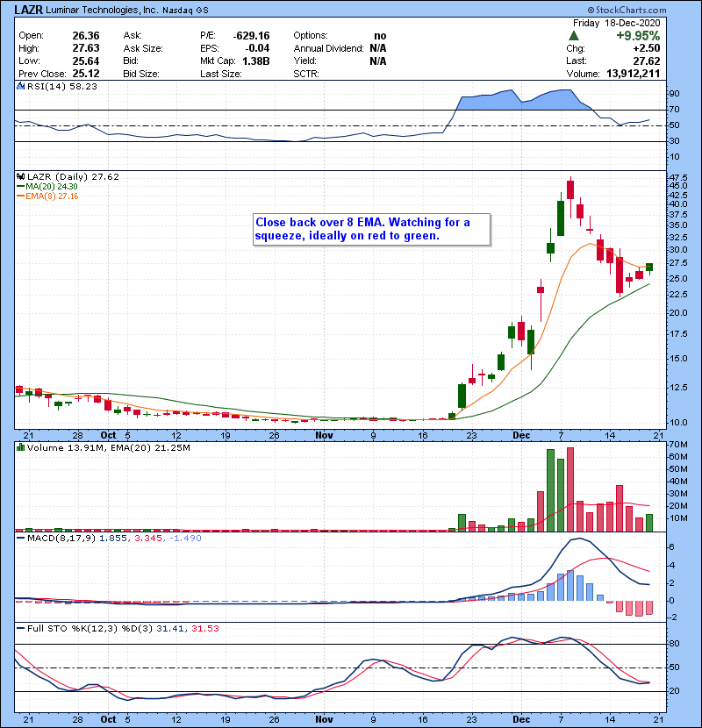Click the green up-triangle change indicator
The height and width of the screenshot is (728, 702).
(x=574, y=36)
